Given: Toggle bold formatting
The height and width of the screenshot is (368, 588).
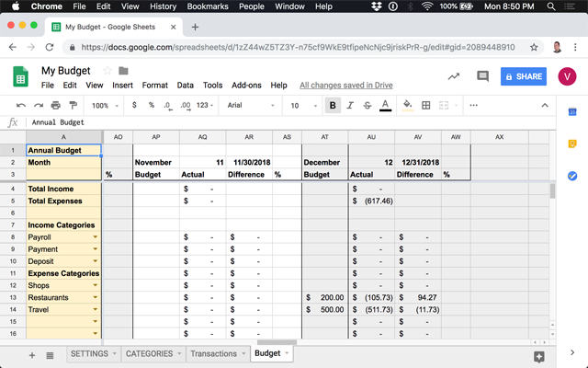Looking at the screenshot, I should 334,106.
